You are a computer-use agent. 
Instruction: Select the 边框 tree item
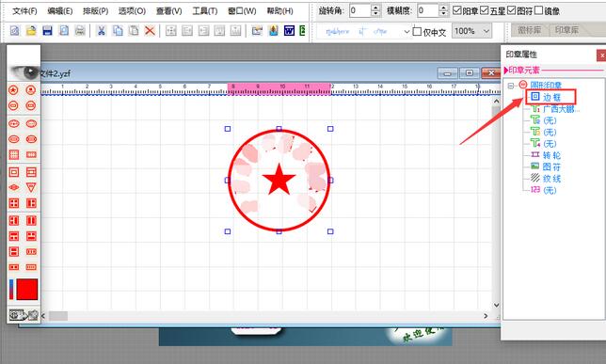(x=551, y=97)
